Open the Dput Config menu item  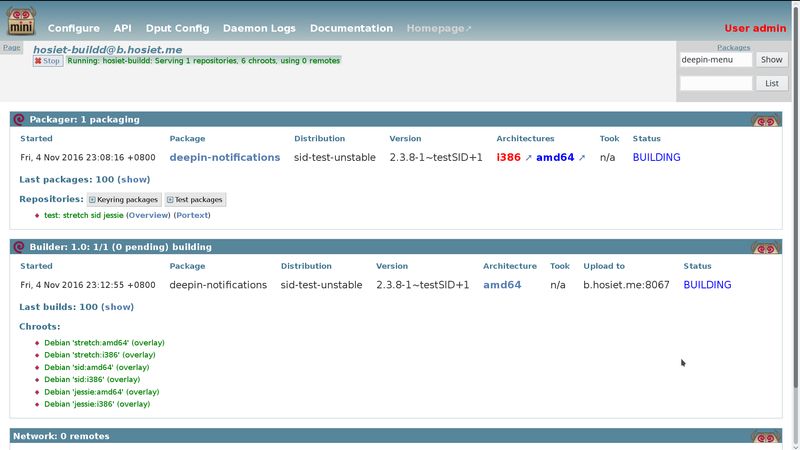click(178, 28)
